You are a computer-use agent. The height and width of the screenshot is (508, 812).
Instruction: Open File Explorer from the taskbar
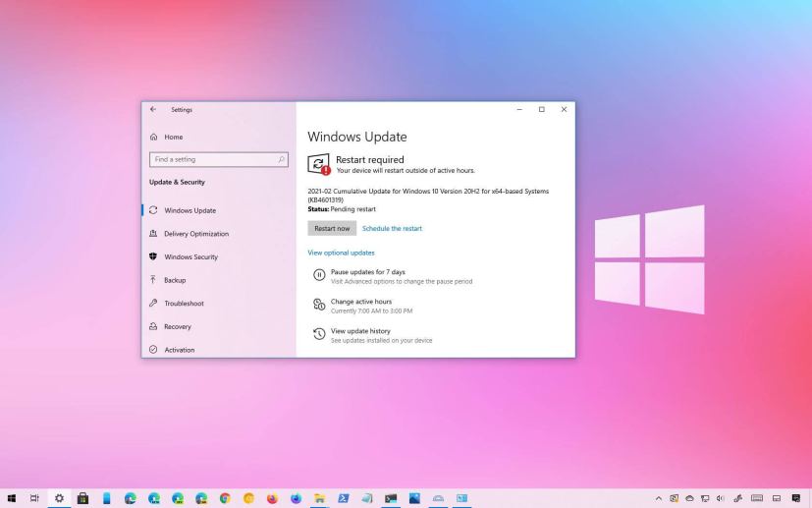click(x=319, y=499)
